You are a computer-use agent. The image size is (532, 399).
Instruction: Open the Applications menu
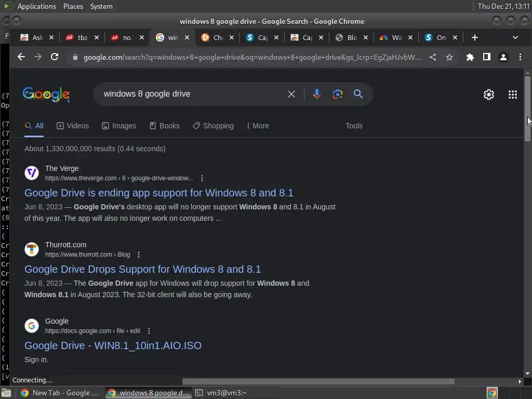point(37,6)
